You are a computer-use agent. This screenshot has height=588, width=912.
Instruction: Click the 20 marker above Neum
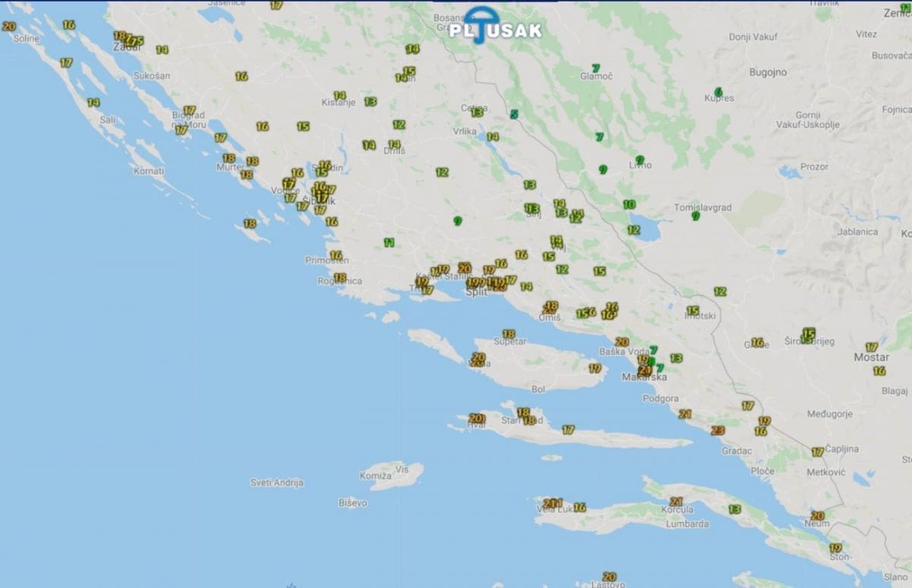(x=818, y=516)
